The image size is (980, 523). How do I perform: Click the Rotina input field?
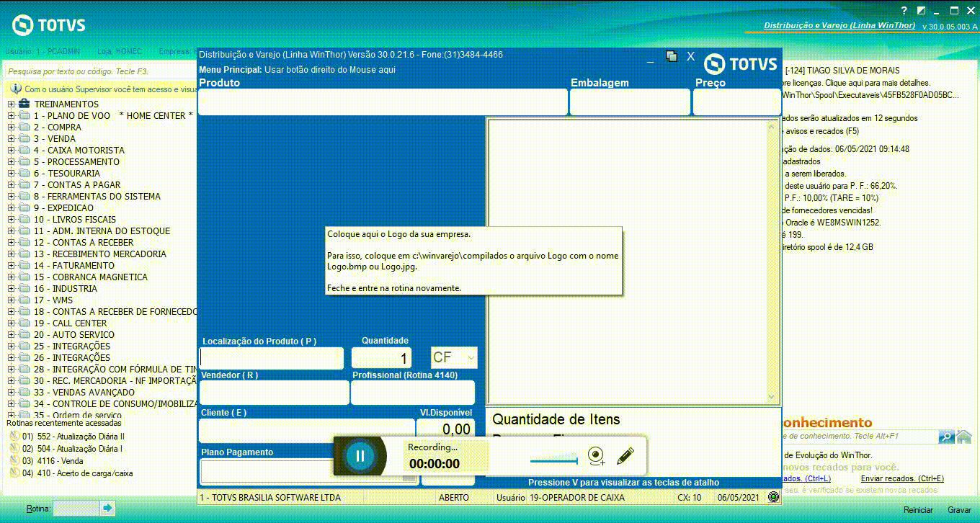click(75, 509)
